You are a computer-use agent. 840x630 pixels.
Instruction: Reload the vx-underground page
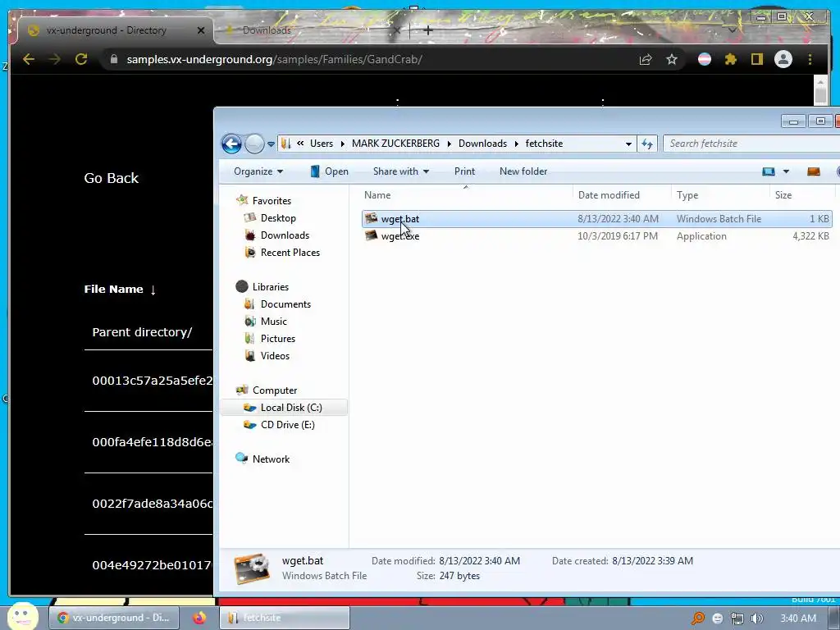pyautogui.click(x=81, y=59)
